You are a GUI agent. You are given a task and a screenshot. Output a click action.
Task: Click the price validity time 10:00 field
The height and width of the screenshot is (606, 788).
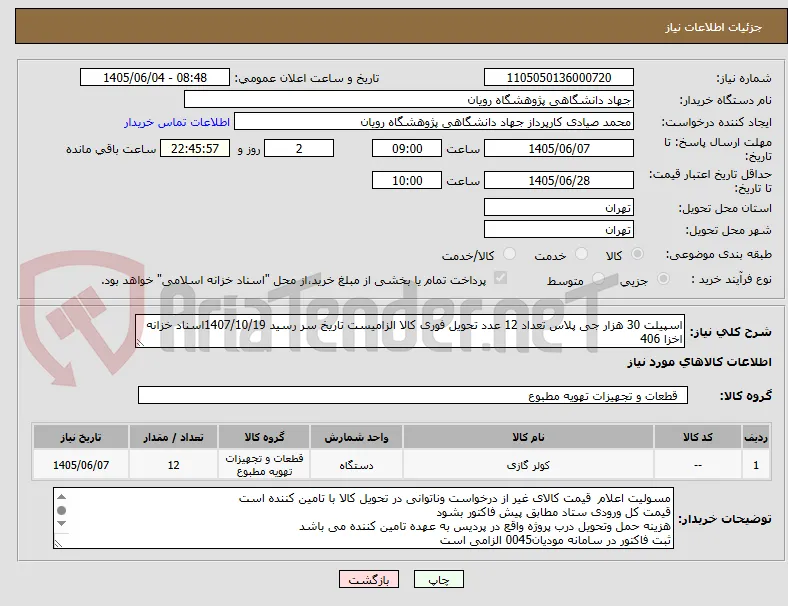click(407, 180)
